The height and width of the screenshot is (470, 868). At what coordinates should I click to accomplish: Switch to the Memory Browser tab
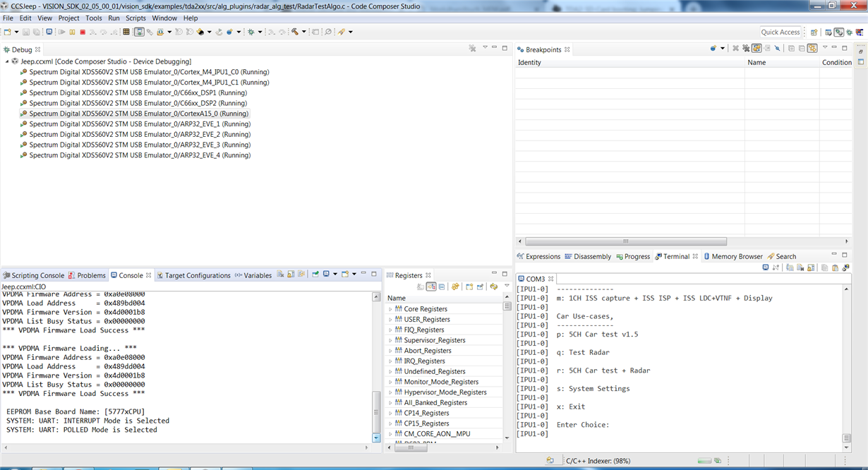(x=733, y=256)
